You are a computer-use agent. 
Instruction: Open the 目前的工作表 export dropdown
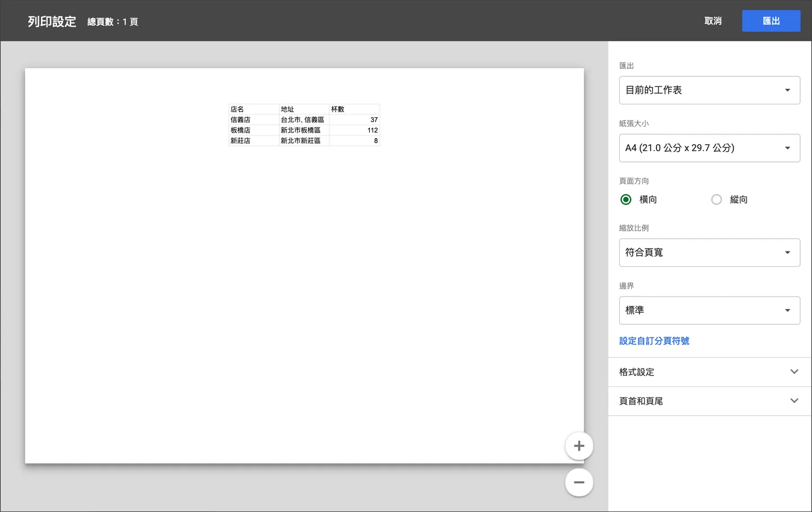[709, 90]
